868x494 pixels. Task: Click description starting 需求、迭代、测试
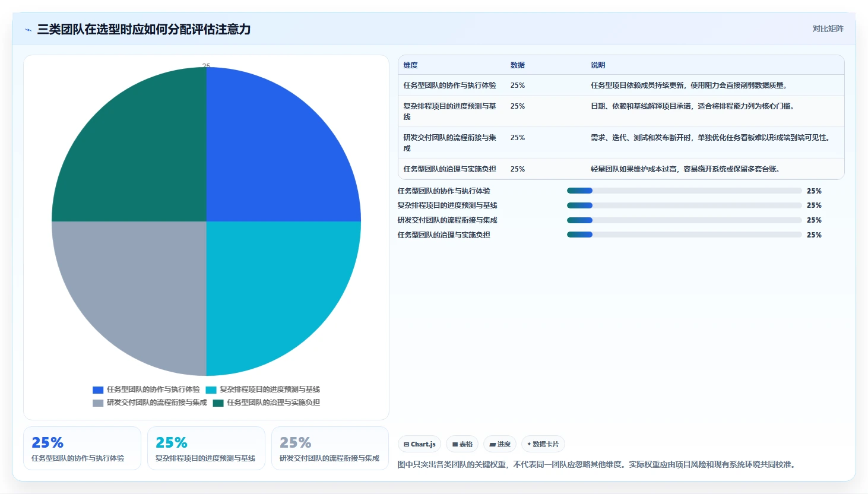point(710,138)
